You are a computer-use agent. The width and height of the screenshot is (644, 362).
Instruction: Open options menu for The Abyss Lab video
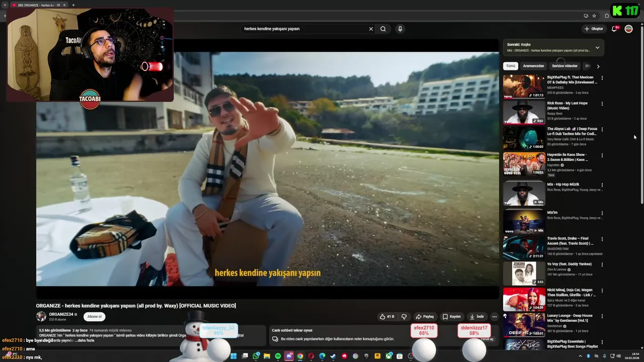[602, 129]
